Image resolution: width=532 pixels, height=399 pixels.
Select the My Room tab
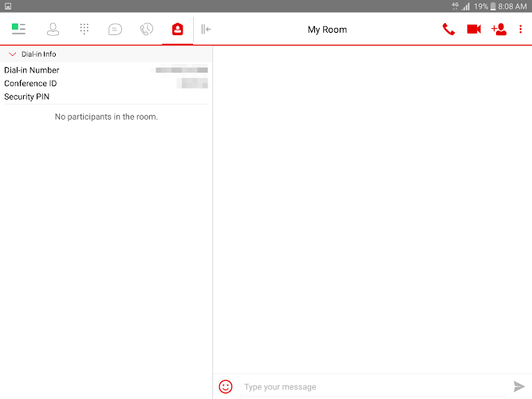pyautogui.click(x=177, y=30)
